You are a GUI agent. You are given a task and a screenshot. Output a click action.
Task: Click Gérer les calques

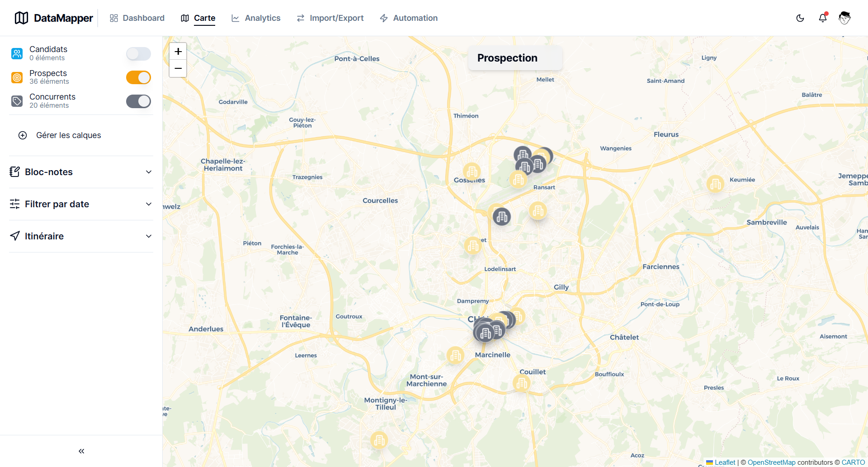(68, 135)
